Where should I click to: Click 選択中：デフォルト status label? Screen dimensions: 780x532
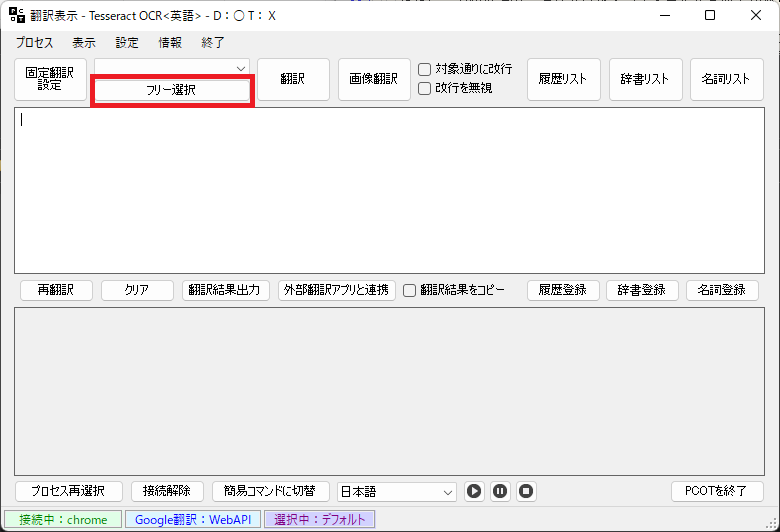pos(319,520)
